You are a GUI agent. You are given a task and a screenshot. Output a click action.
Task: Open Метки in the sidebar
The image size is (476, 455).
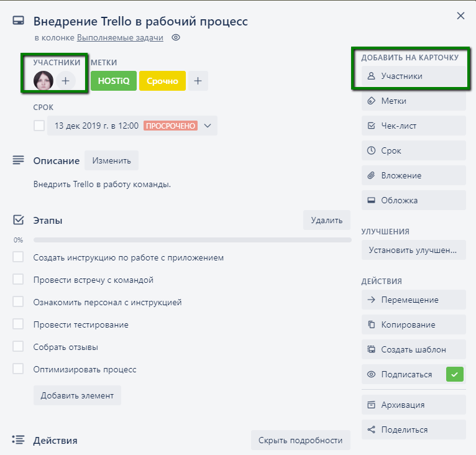[413, 101]
